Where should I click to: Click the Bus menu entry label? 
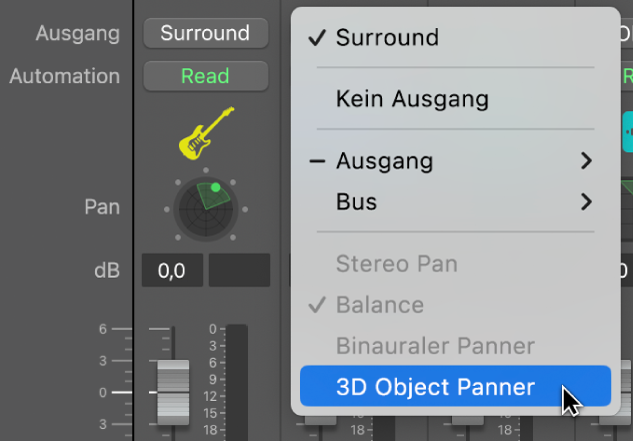pos(356,203)
